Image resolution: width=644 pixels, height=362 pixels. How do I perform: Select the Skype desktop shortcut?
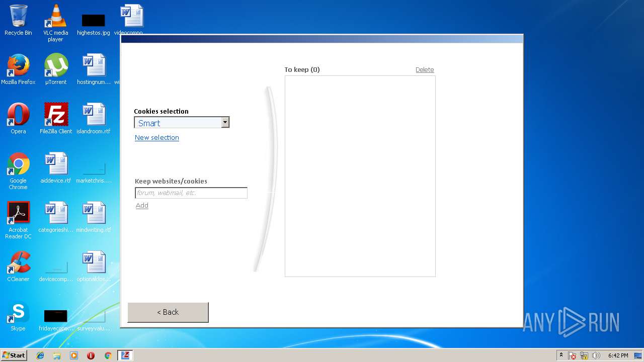point(18,316)
